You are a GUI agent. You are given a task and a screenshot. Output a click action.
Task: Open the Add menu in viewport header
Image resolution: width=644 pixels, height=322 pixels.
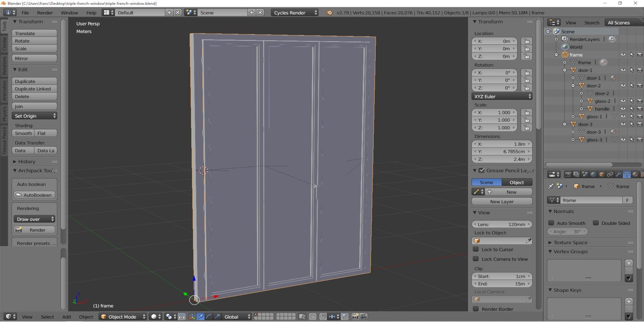[x=66, y=317]
